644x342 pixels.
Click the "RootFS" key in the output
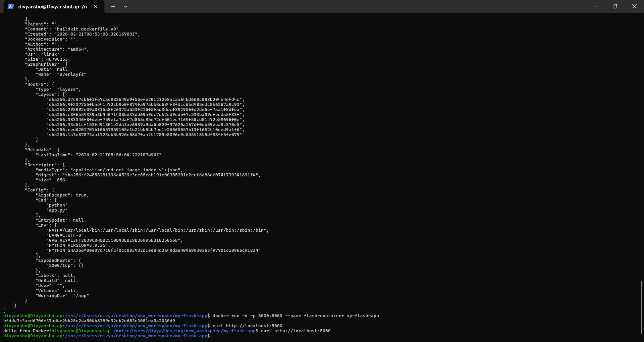37,84
